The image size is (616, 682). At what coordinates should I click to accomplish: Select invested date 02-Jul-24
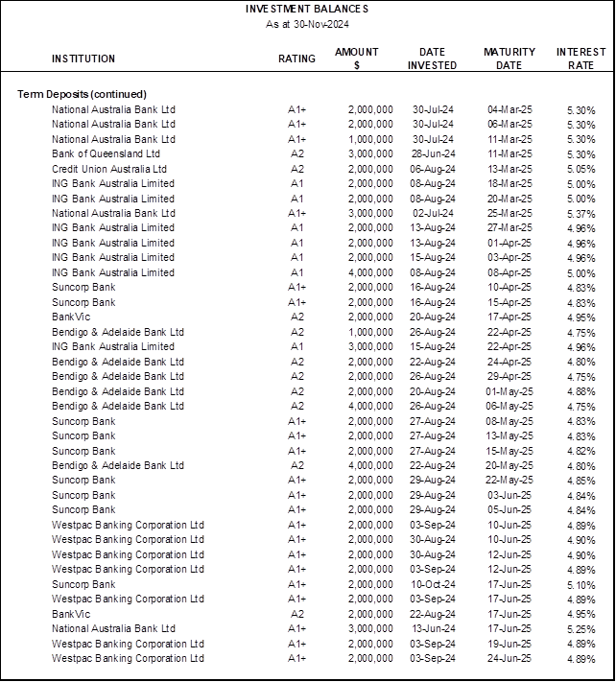click(433, 214)
